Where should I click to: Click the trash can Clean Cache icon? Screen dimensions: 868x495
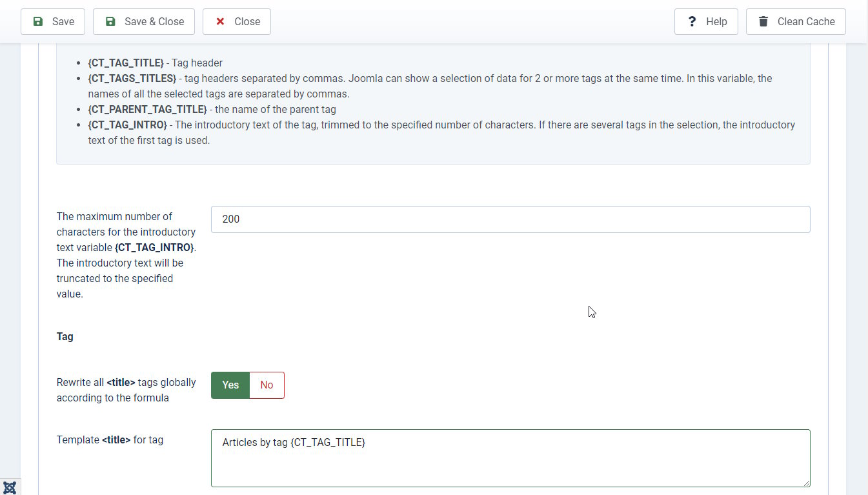pos(763,21)
